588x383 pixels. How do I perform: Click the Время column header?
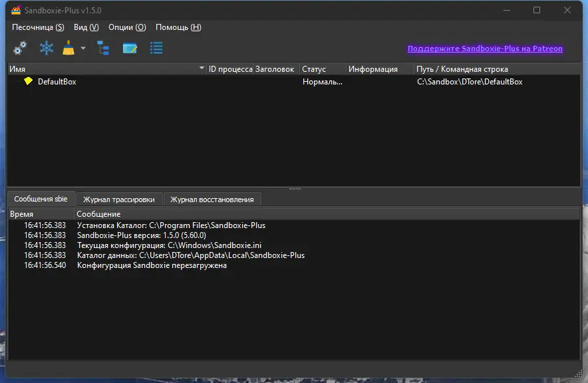tap(41, 214)
